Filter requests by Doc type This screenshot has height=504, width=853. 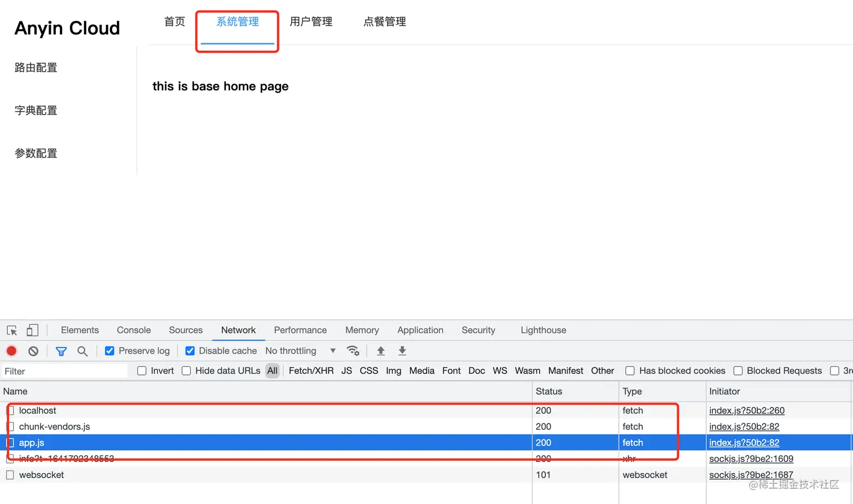pyautogui.click(x=477, y=370)
